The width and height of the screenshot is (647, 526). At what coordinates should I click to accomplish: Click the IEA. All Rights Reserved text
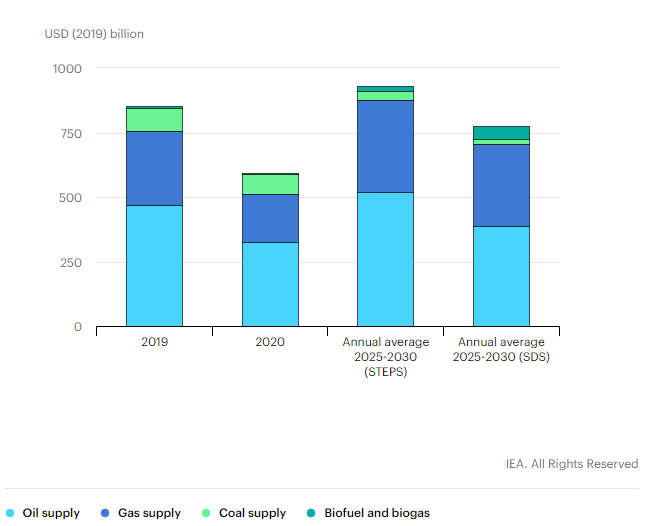572,464
